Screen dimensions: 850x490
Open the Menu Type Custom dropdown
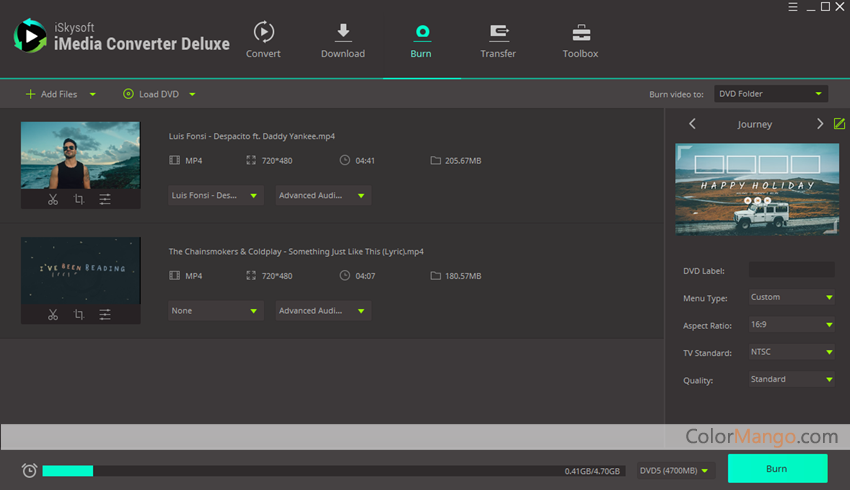click(791, 297)
